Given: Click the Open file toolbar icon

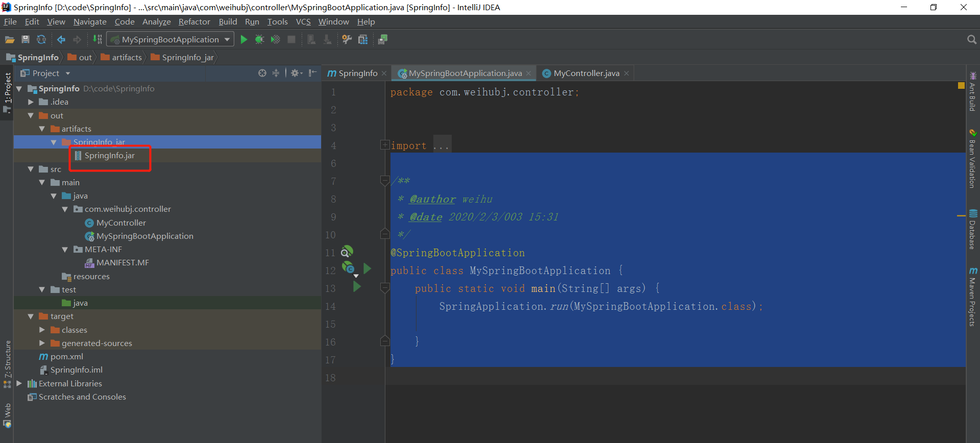Looking at the screenshot, I should (10, 40).
